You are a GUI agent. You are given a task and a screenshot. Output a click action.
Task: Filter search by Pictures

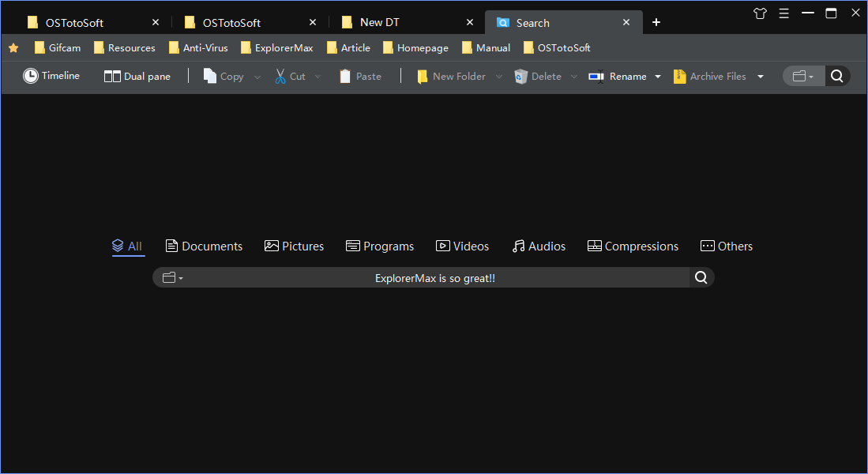tap(294, 246)
